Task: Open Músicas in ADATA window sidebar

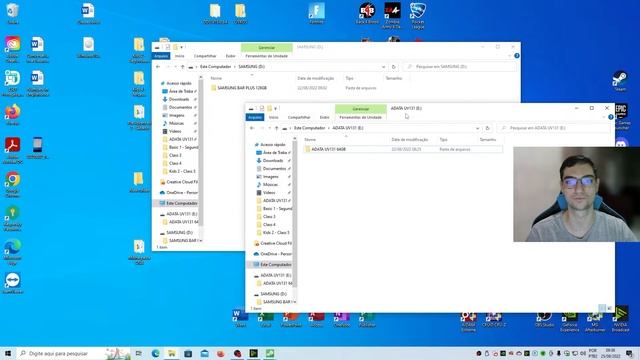Action: (x=270, y=184)
